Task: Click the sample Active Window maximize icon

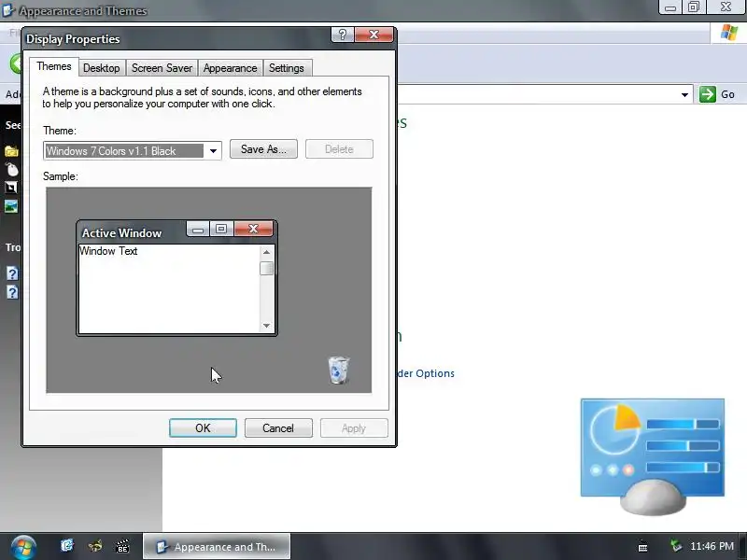Action: [x=221, y=229]
